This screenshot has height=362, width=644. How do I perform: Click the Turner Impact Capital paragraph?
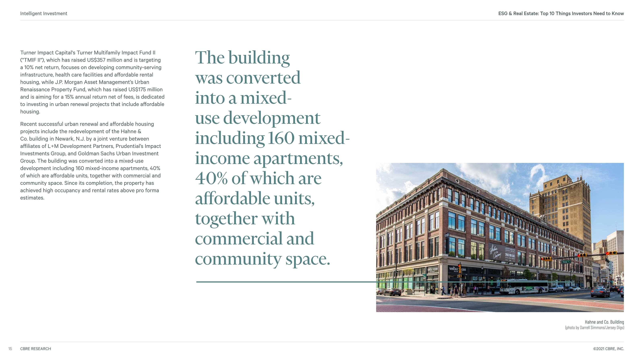92,82
